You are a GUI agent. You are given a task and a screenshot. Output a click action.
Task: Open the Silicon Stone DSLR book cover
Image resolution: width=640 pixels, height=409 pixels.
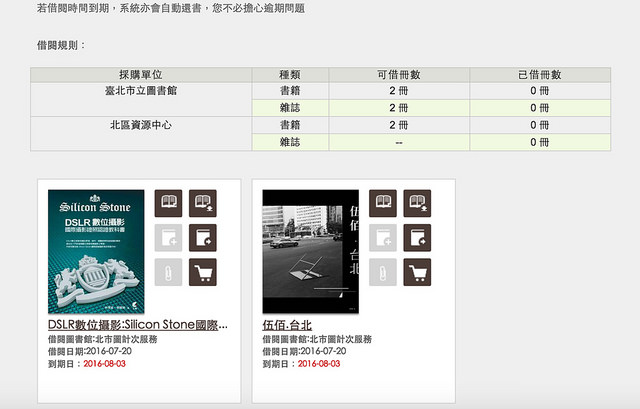(x=96, y=252)
